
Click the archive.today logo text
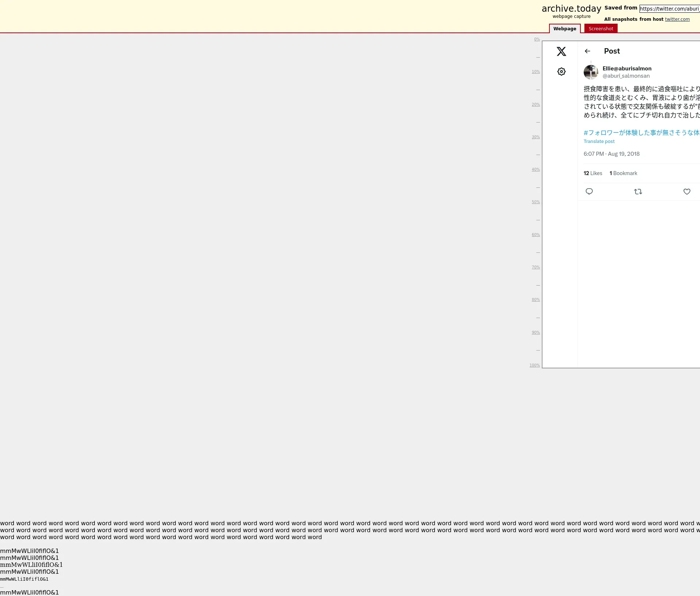[x=571, y=9]
